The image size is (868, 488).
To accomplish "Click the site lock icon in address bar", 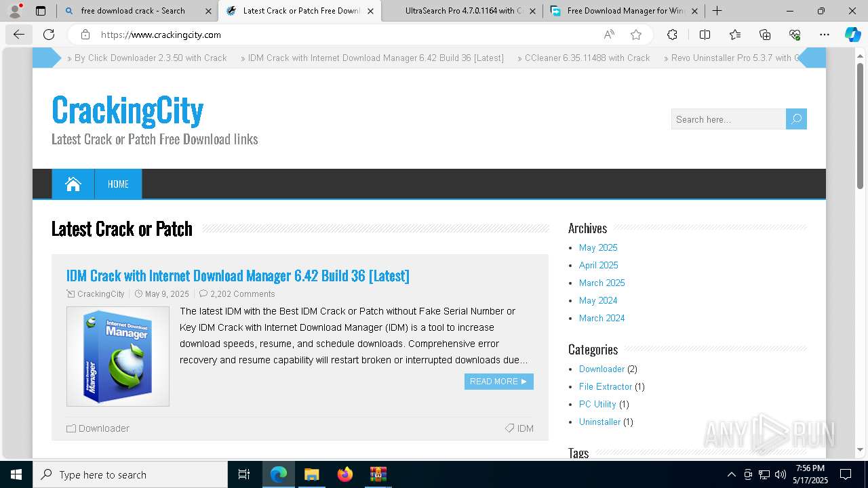I will [x=85, y=35].
